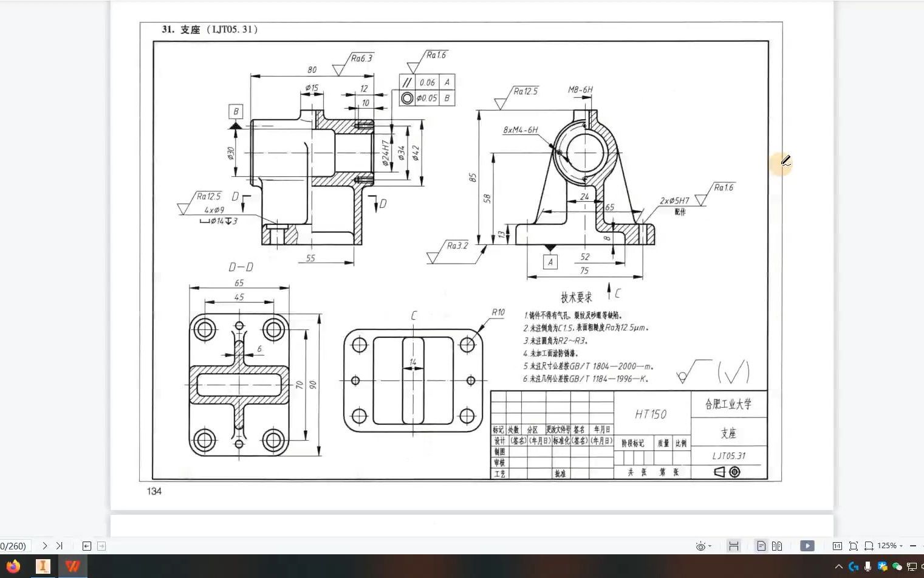The image size is (924, 578).
Task: Click the parallelism tolerance 0.06 frame
Action: (427, 83)
